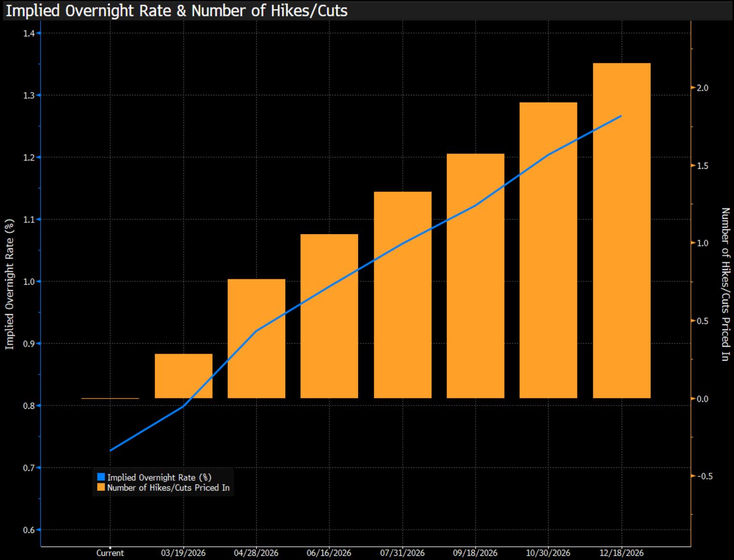734x560 pixels.
Task: Select the 12/18/2026 x-axis date label
Action: click(622, 553)
